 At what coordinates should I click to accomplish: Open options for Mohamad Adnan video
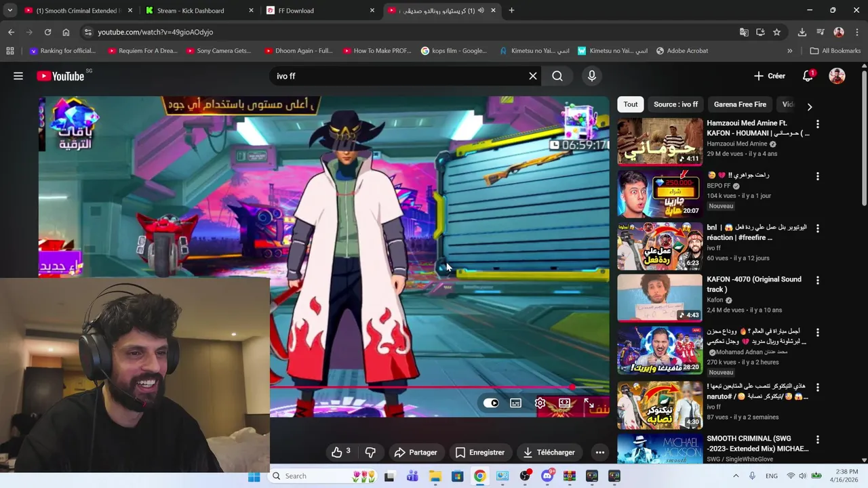coord(817,333)
